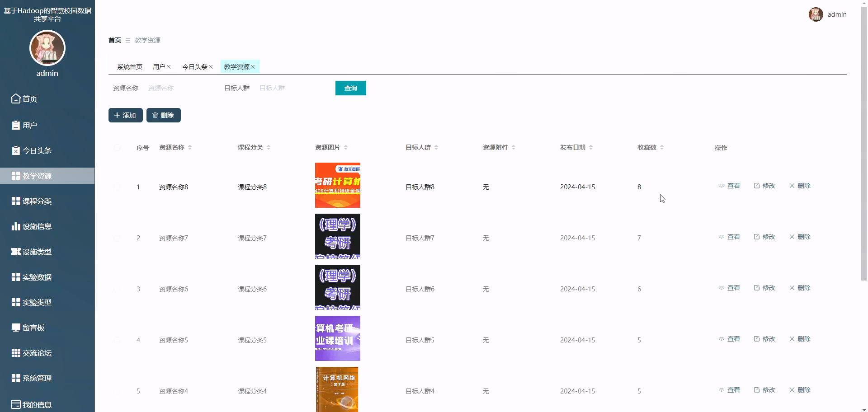Delete 资源名称8 row via 删除

800,186
